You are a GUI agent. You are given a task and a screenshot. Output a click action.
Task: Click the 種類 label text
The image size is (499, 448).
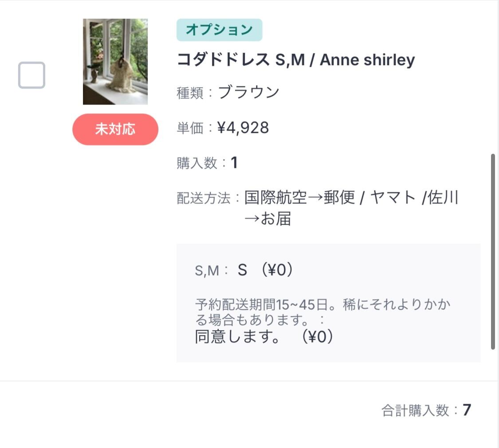coord(190,93)
